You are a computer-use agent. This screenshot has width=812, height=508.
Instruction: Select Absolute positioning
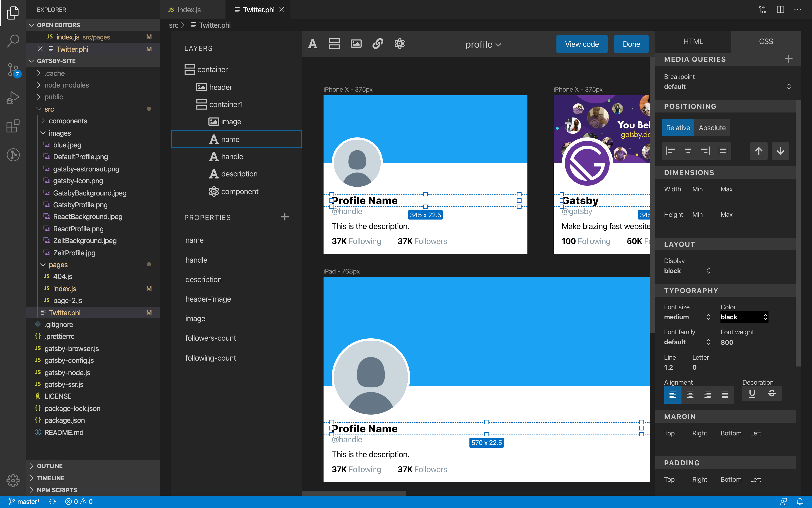pyautogui.click(x=712, y=128)
